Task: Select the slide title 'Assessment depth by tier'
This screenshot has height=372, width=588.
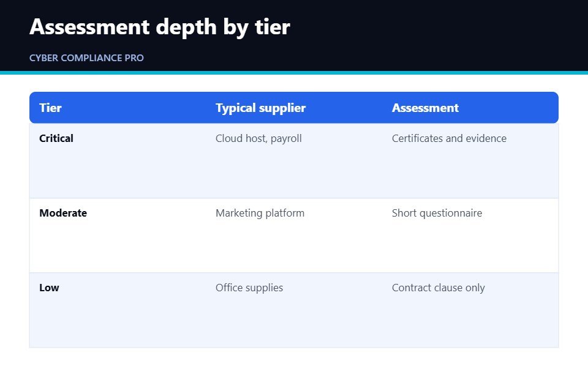Action: 160,27
